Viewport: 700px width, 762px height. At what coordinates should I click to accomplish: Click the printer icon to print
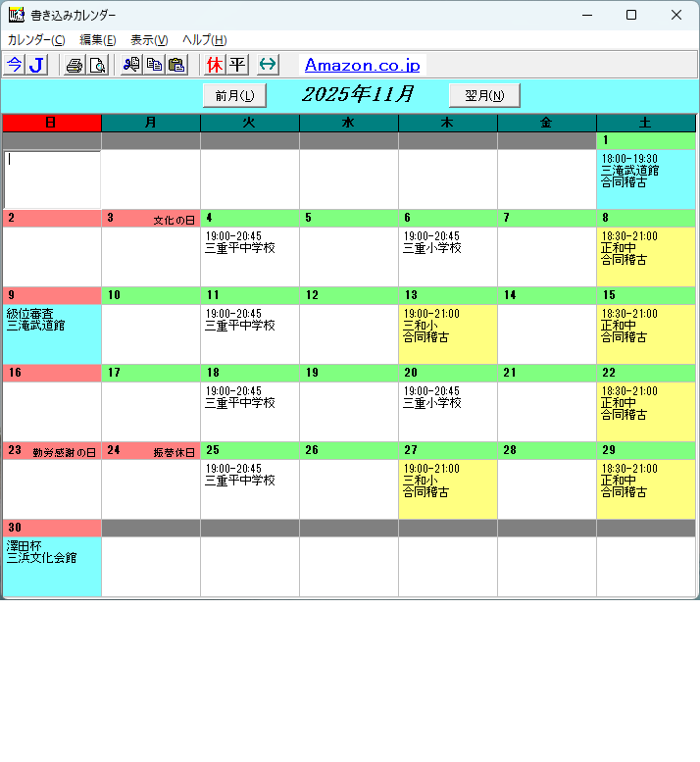pyautogui.click(x=75, y=65)
